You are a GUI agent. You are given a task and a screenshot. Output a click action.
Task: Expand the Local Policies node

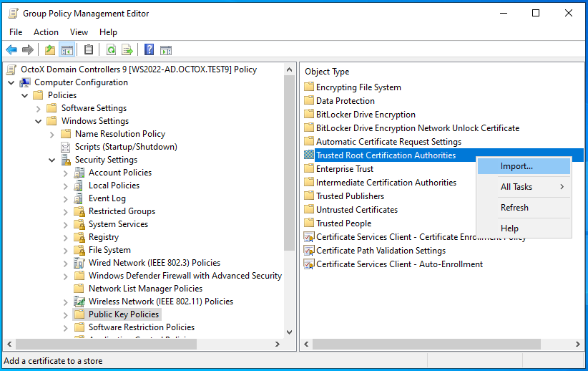pyautogui.click(x=65, y=186)
